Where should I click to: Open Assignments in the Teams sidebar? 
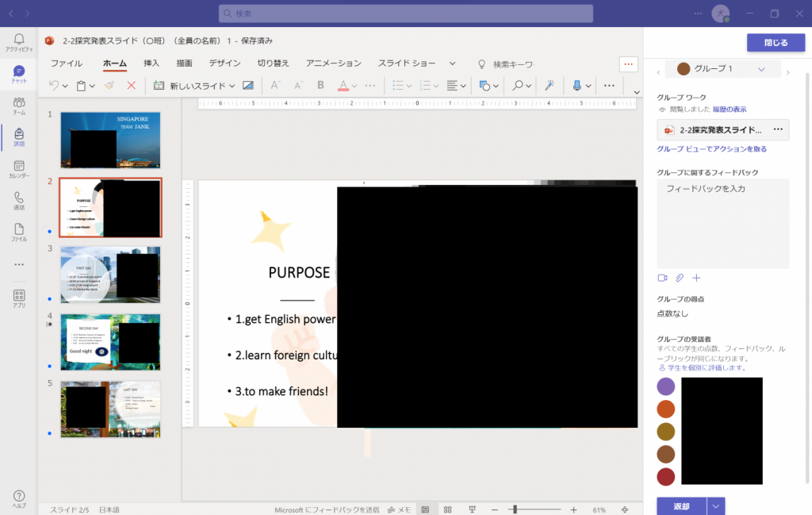pyautogui.click(x=19, y=136)
